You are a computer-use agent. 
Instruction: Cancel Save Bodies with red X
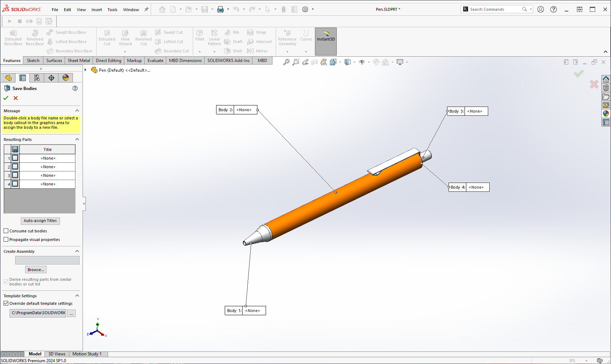(15, 98)
